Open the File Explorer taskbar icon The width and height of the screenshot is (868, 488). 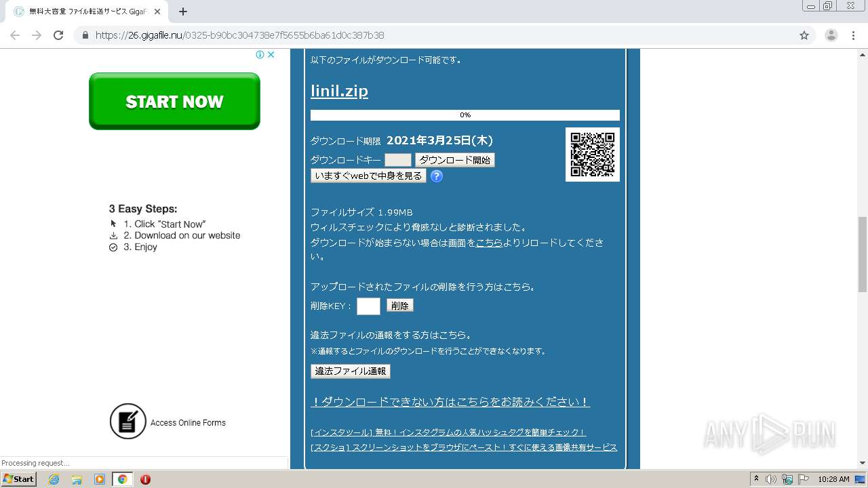[x=77, y=479]
